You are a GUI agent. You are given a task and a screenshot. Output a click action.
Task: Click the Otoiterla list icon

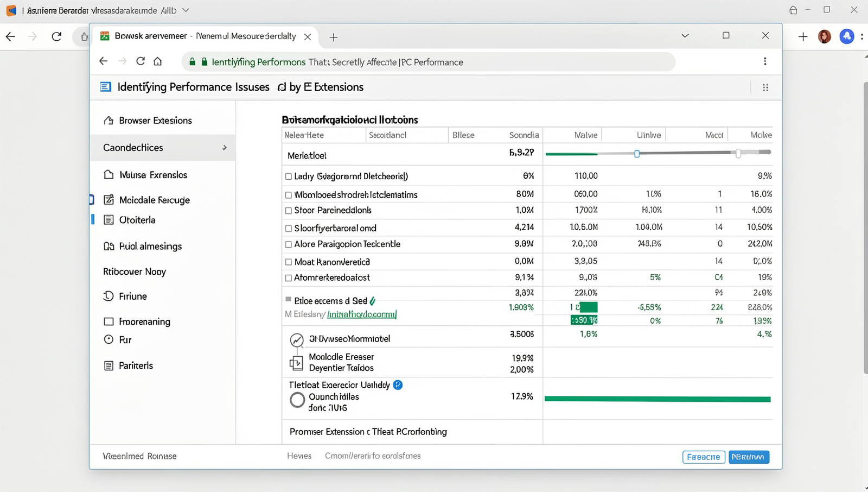[108, 220]
